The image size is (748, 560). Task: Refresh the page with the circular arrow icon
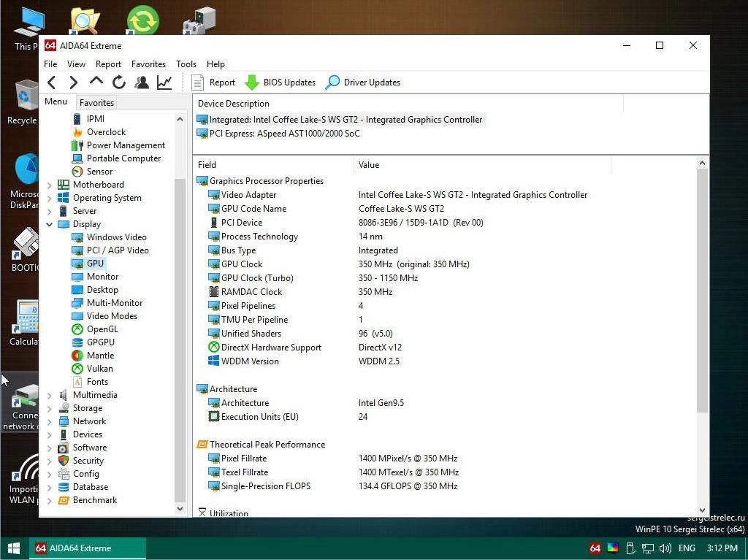[x=119, y=83]
